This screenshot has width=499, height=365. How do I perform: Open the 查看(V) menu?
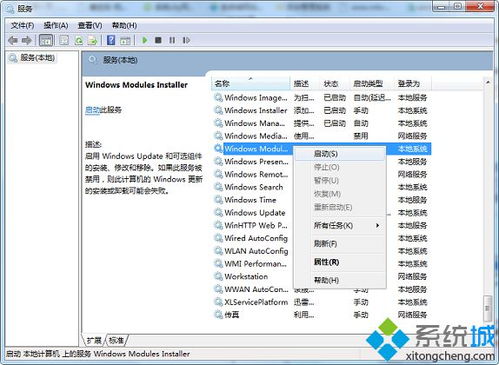click(x=90, y=26)
